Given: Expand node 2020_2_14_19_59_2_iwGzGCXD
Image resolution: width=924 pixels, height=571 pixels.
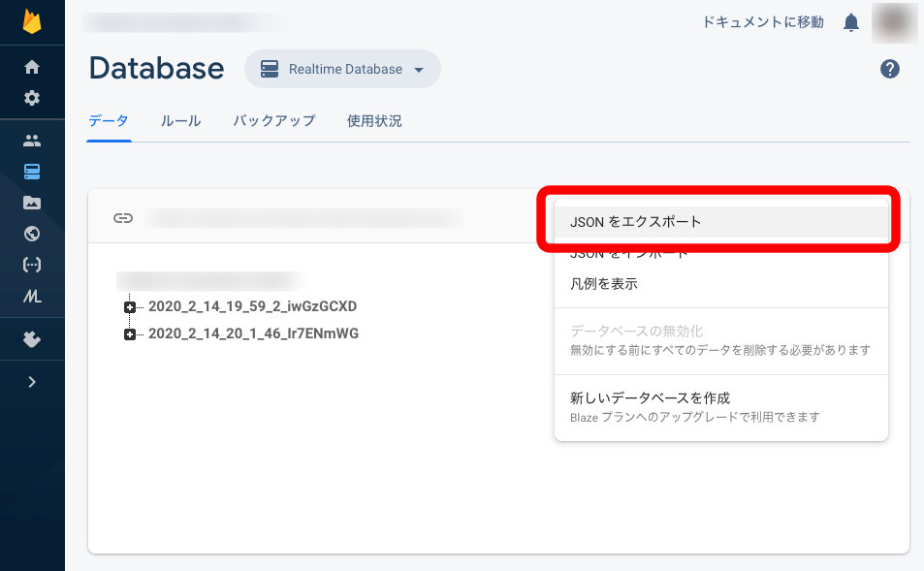Looking at the screenshot, I should [130, 307].
